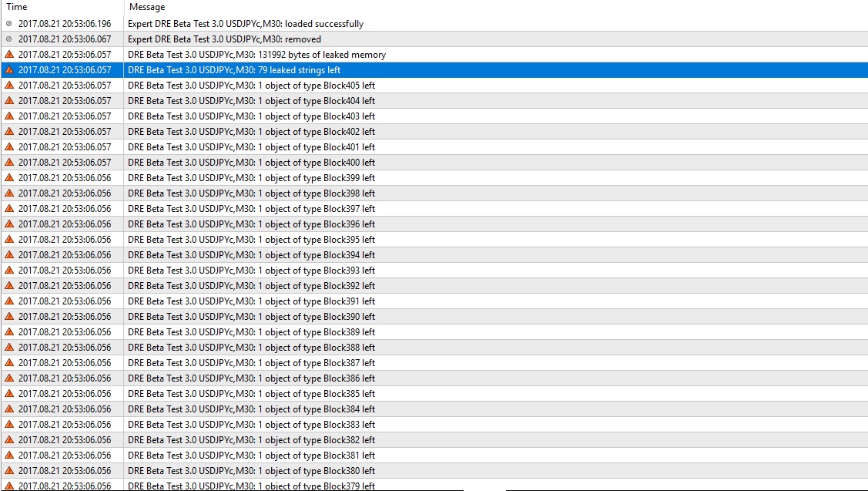Select the '79 leaked strings left' message
The height and width of the screenshot is (491, 868).
click(234, 70)
